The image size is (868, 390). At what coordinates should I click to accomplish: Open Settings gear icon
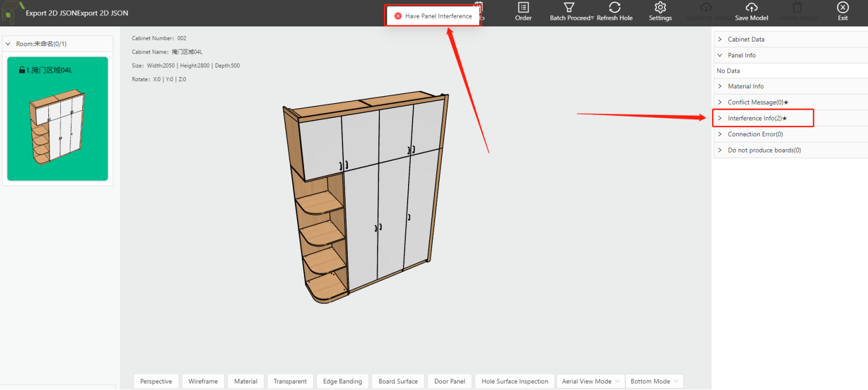point(660,8)
